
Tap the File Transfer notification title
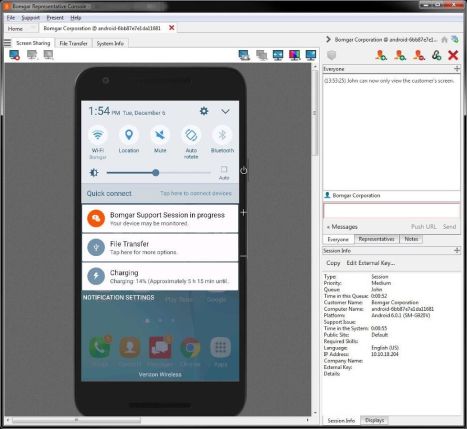click(x=129, y=244)
